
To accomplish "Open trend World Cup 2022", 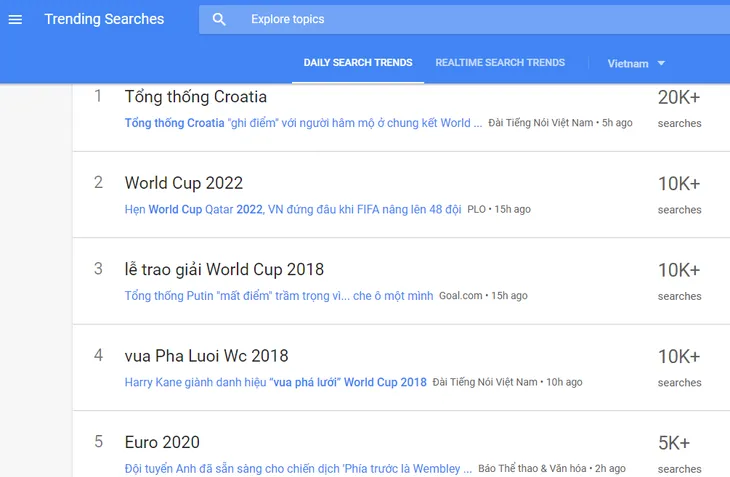I will click(x=184, y=183).
